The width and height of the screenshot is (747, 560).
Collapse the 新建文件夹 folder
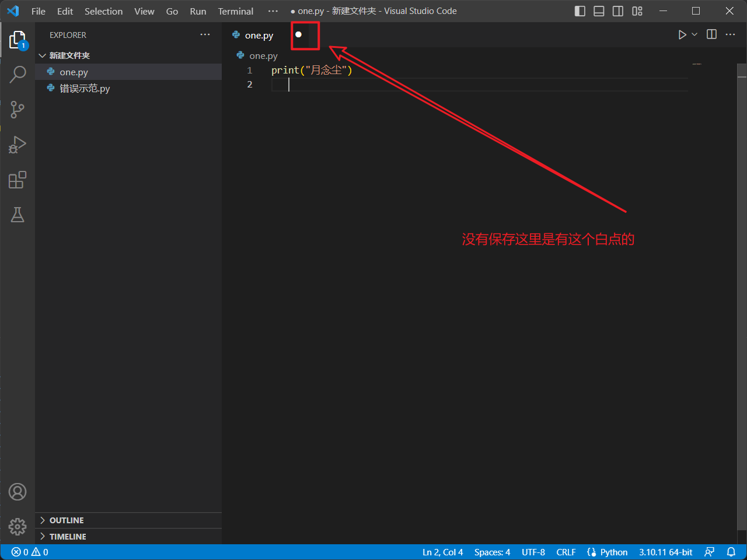pos(69,55)
